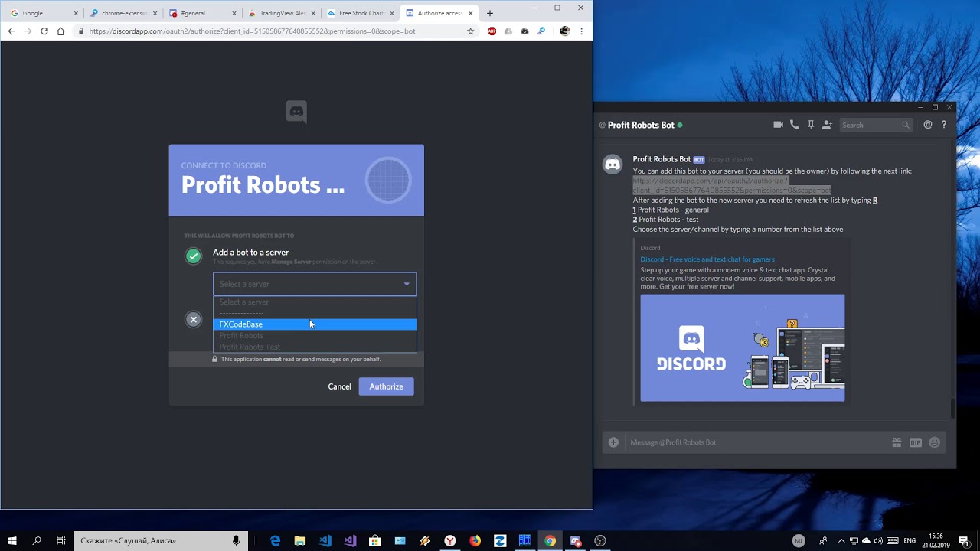Open Task View on taskbar
The image size is (980, 551).
click(61, 540)
